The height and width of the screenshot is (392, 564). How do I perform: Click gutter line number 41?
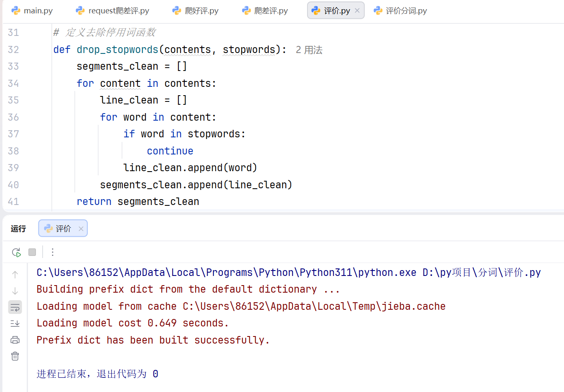coord(13,202)
